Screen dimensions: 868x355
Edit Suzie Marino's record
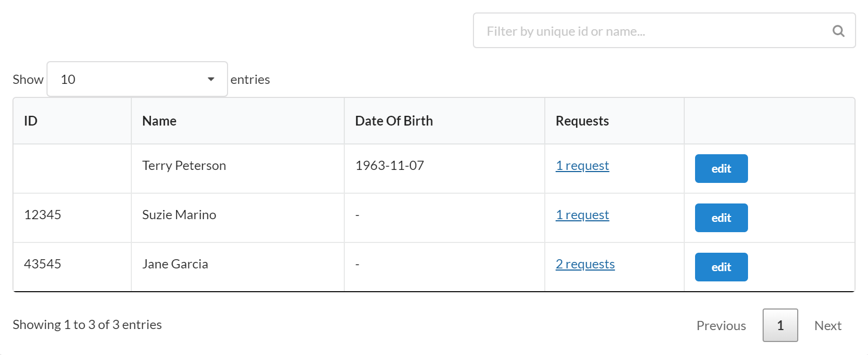tap(721, 218)
